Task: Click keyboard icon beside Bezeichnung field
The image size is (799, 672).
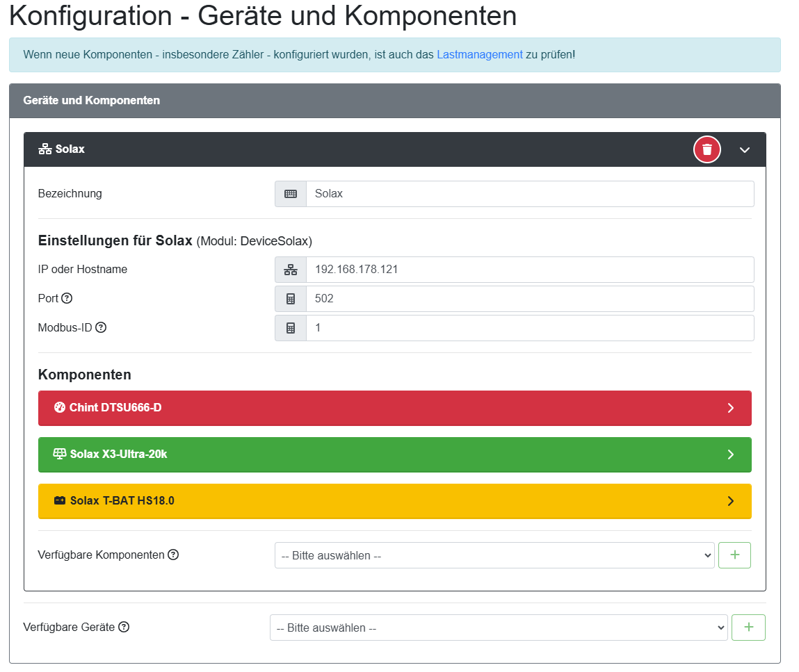Action: coord(291,194)
